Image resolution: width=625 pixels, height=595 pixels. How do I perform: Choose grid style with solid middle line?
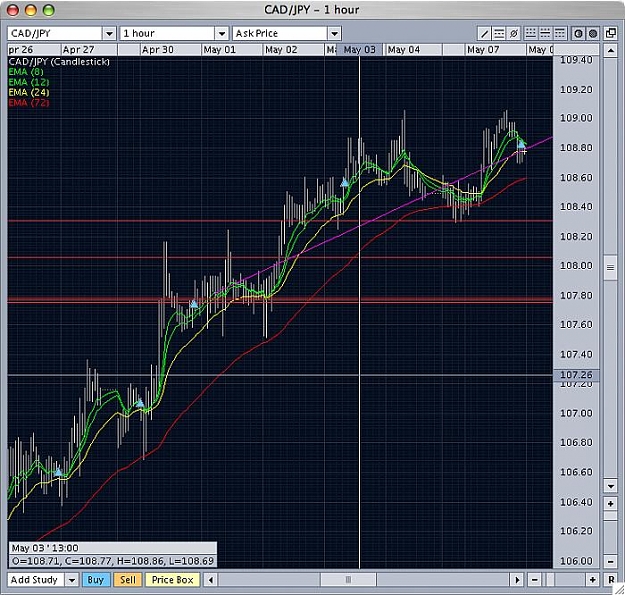(x=545, y=33)
